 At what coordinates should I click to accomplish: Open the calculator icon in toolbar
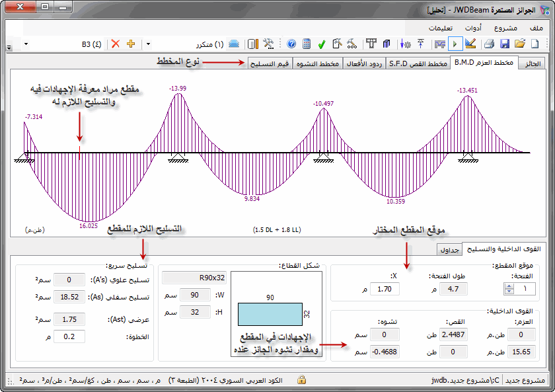[307, 44]
